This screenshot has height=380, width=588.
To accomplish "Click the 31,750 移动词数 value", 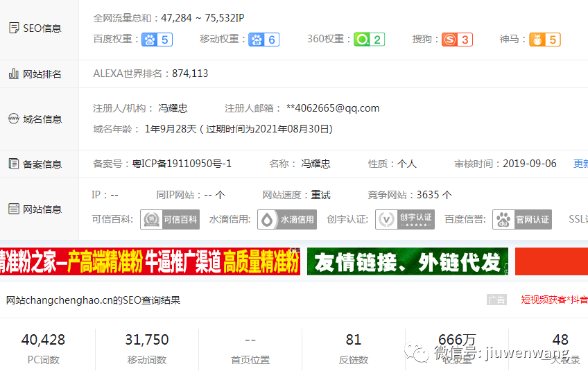I will [x=147, y=340].
